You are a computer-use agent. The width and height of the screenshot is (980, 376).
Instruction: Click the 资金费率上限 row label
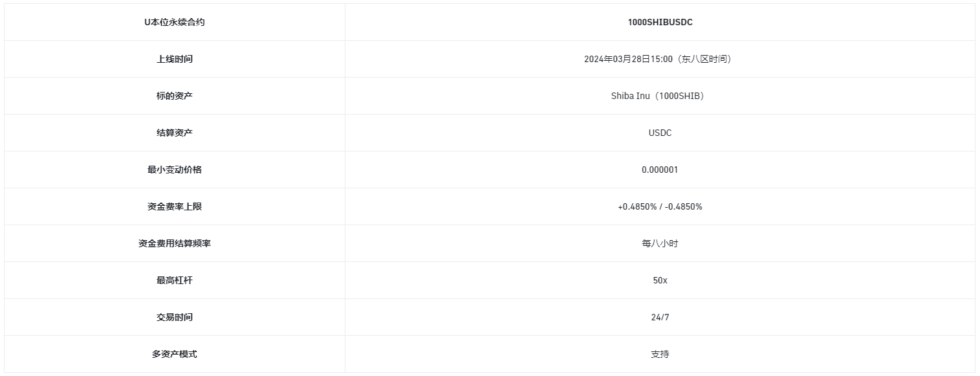click(x=175, y=206)
